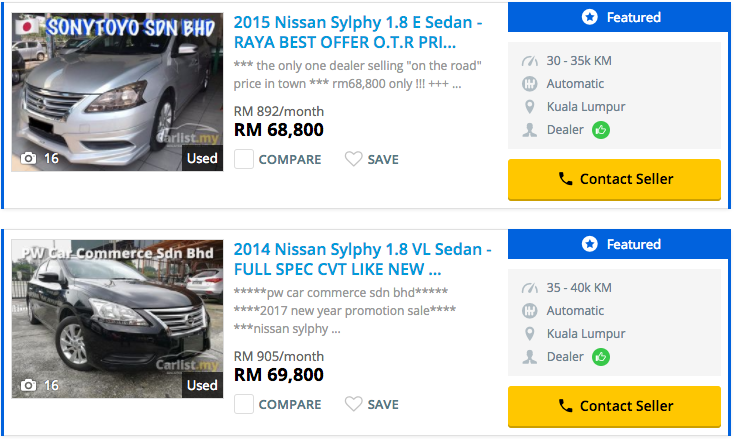This screenshot has width=735, height=439.
Task: Click dealer person icon in first listing
Action: click(x=530, y=130)
